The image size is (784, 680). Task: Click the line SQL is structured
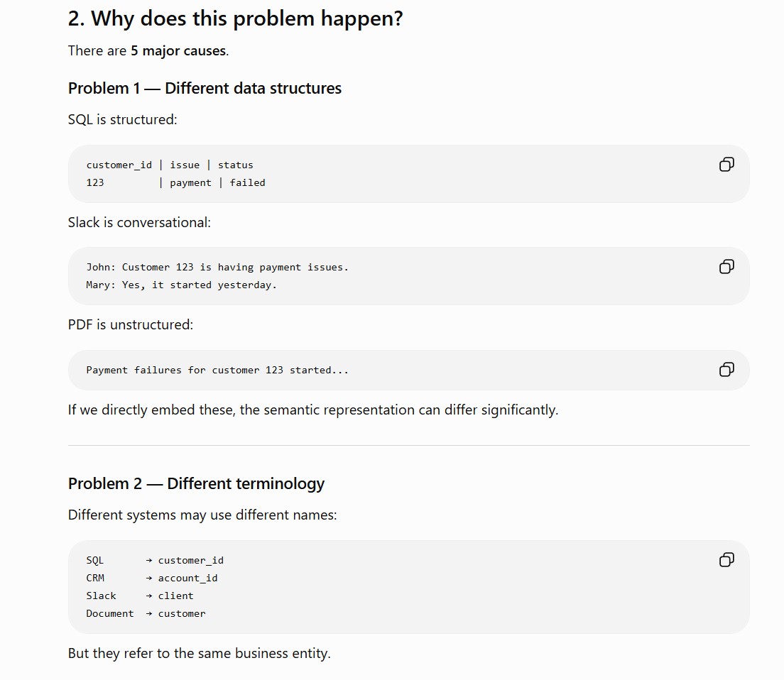(122, 120)
